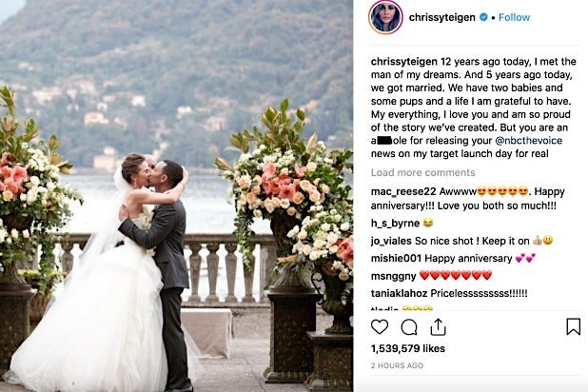Follow the chrissyteigen account
588x392 pixels.
(514, 17)
